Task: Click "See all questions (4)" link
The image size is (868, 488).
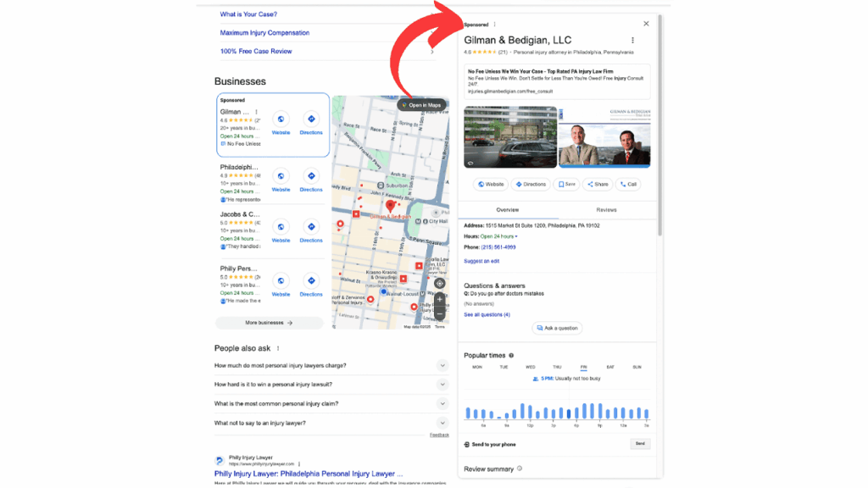Action: tap(487, 314)
